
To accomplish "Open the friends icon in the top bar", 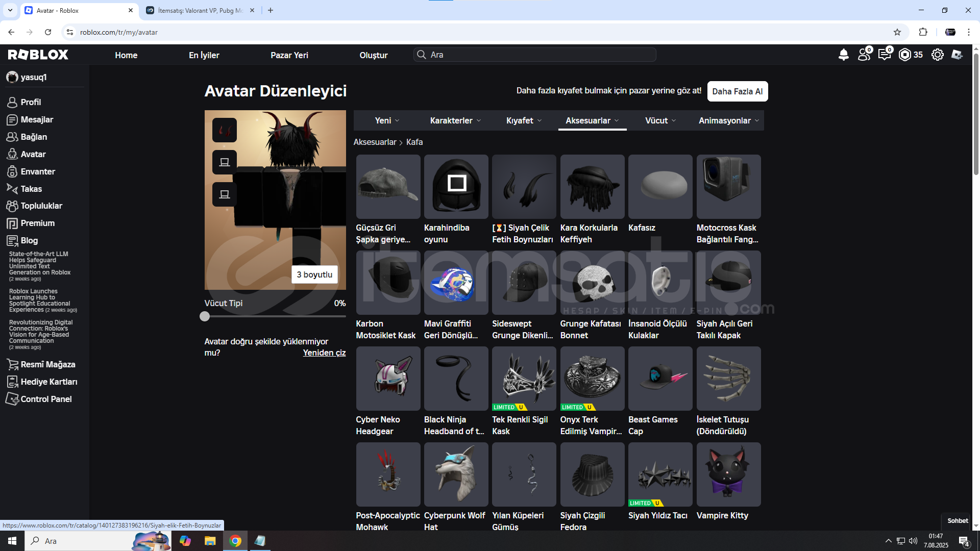I will pyautogui.click(x=865, y=54).
